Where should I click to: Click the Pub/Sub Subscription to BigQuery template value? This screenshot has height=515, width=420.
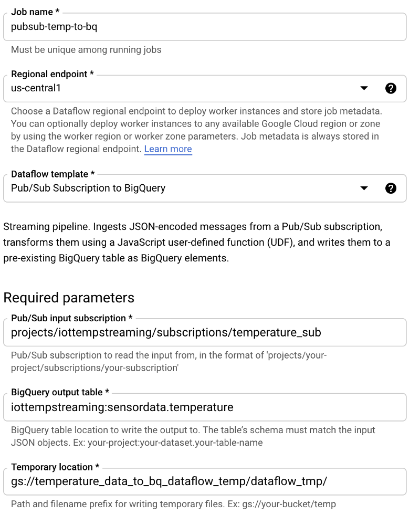[x=88, y=188]
